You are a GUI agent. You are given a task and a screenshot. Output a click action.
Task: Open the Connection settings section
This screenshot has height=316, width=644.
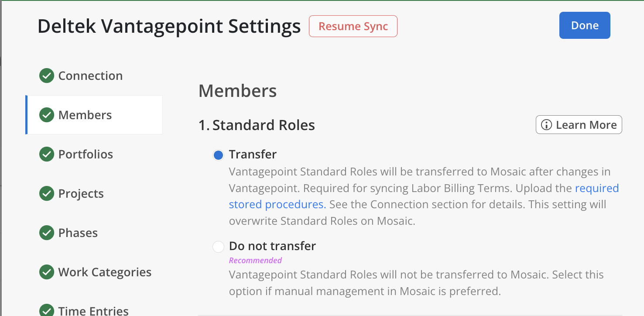tap(90, 76)
